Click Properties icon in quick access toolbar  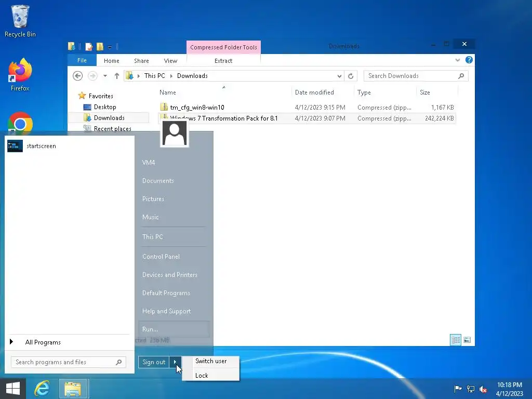[x=89, y=46]
